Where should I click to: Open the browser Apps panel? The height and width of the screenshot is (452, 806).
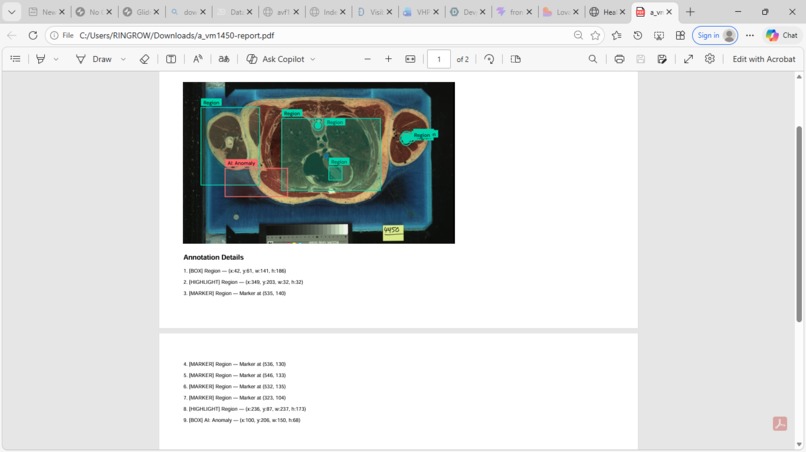point(680,35)
